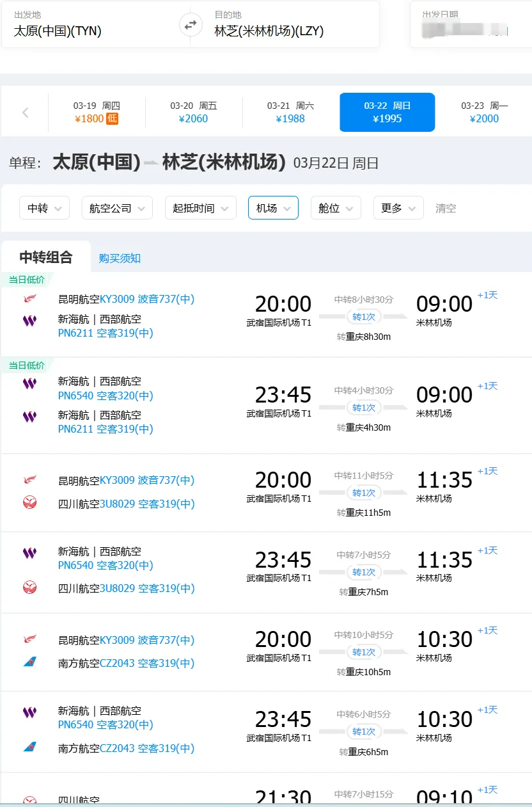Click 转重庆4h30m text in second itinerary

pos(364,427)
